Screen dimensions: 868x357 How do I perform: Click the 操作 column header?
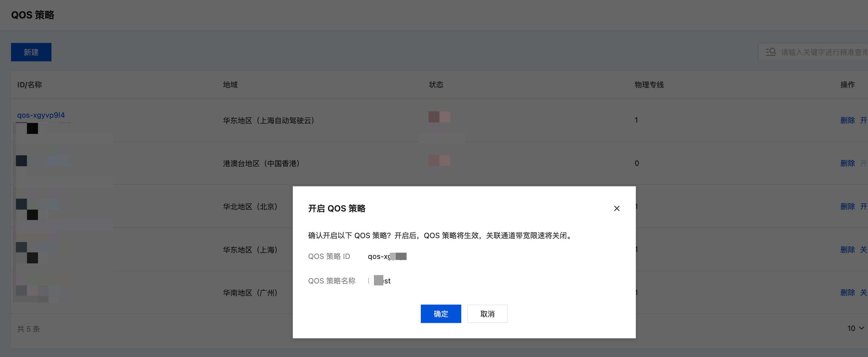coord(847,85)
